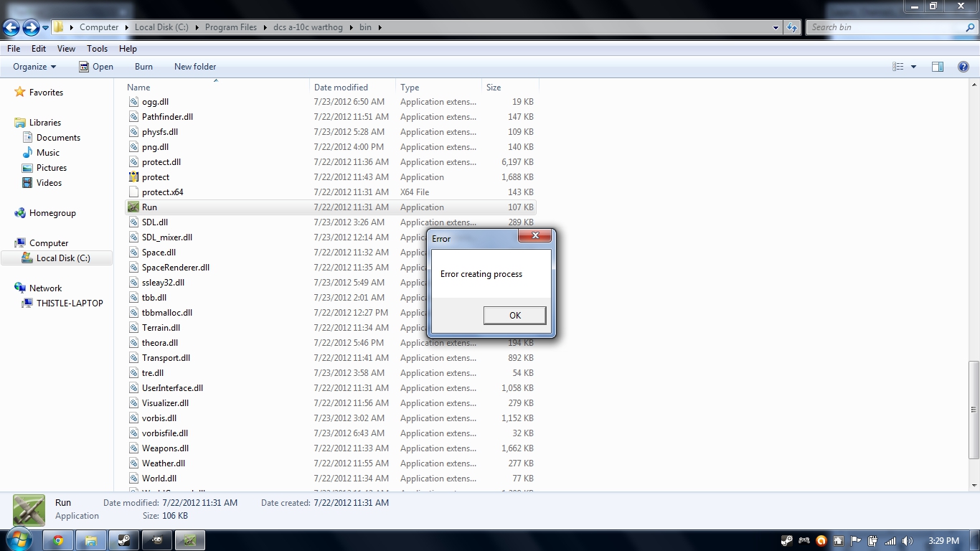Select the protect application file icon
The image size is (980, 551).
pos(133,177)
